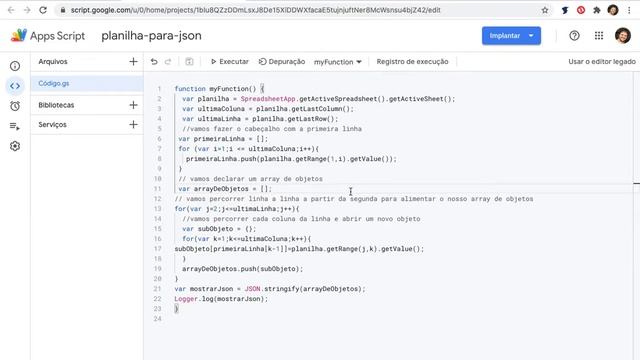
Task: Go forward with browser forward arrow
Action: point(27,10)
